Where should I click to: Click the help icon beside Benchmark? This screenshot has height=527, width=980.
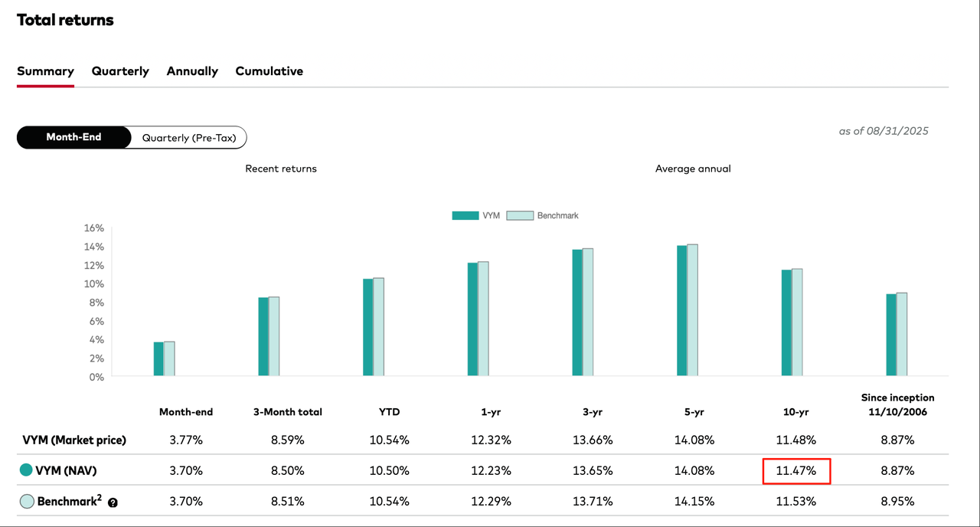point(113,502)
